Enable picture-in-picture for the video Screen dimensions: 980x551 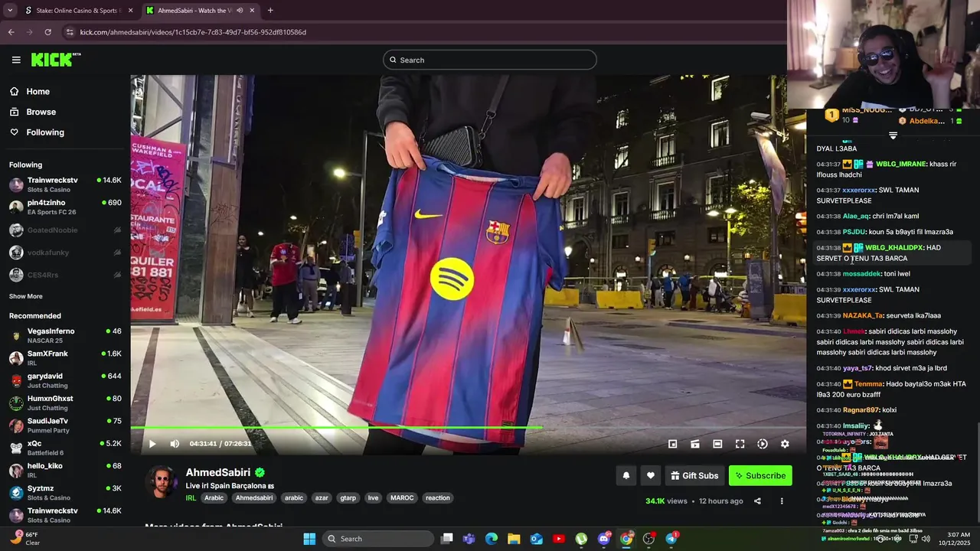[x=672, y=444]
